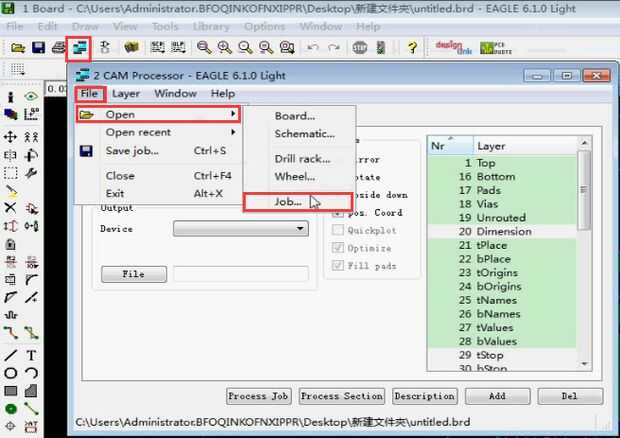Open Tools menu in Board window

[165, 26]
